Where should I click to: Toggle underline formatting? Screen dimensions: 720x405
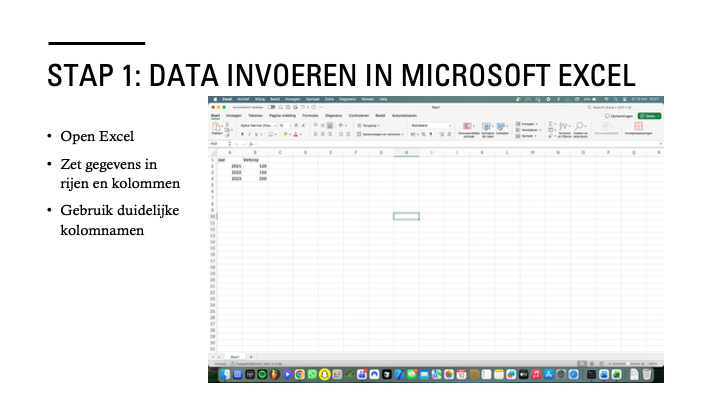254,133
